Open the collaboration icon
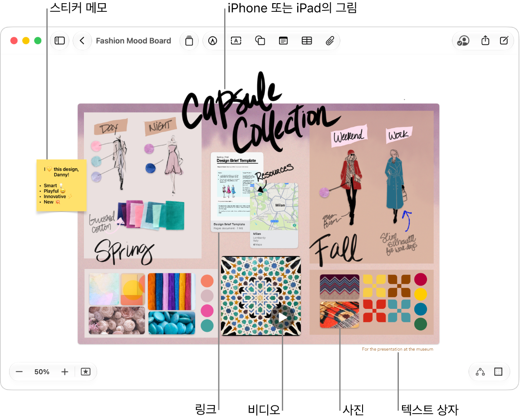Screen dimensions: 520x420 (463, 41)
